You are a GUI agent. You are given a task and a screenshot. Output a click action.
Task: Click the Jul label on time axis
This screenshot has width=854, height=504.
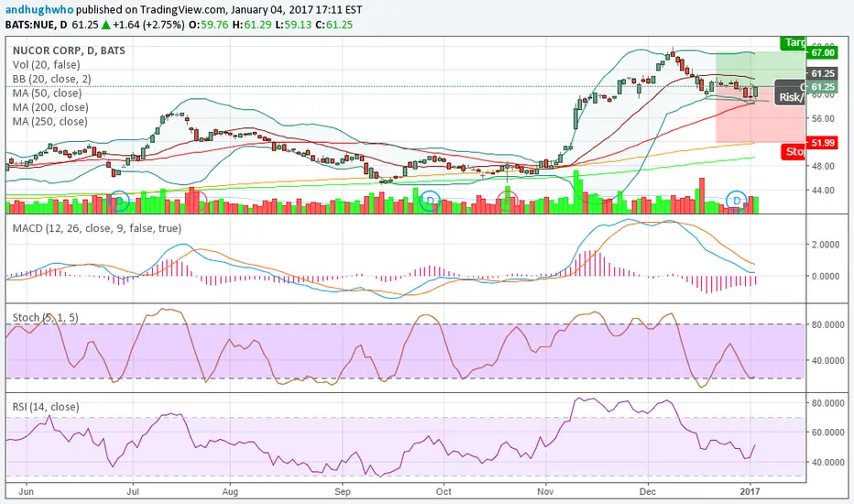(132, 491)
